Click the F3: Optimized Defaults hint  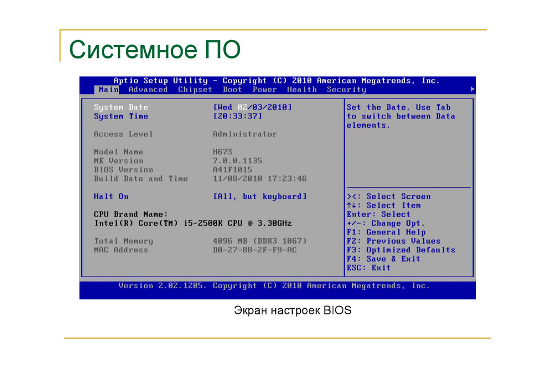(x=401, y=250)
